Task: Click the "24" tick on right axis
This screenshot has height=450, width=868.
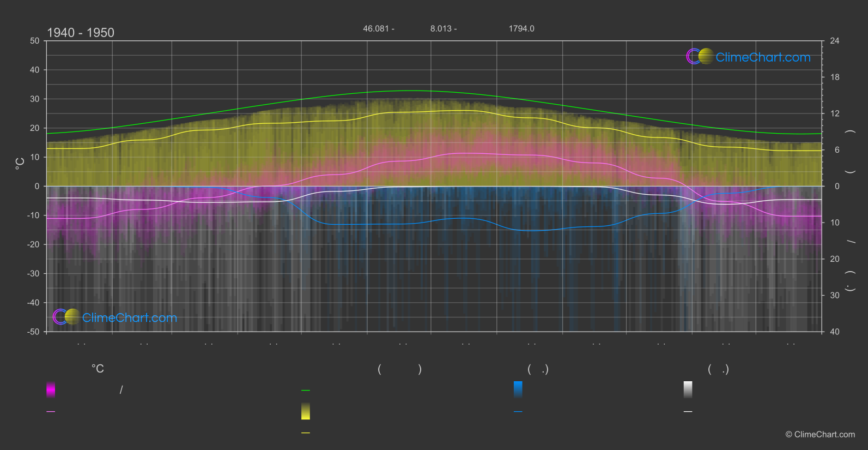Action: point(835,41)
